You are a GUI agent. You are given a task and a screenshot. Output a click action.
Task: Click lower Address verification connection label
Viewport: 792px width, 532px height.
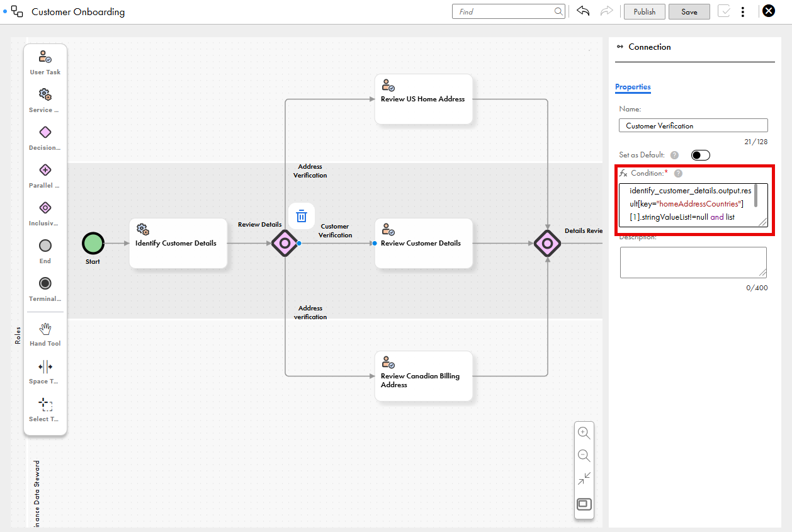(310, 312)
